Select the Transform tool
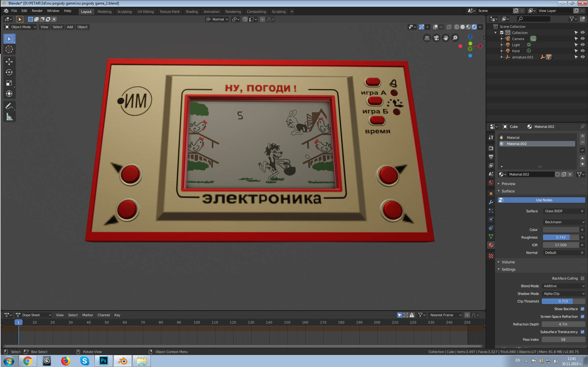588x367 pixels. pos(9,94)
